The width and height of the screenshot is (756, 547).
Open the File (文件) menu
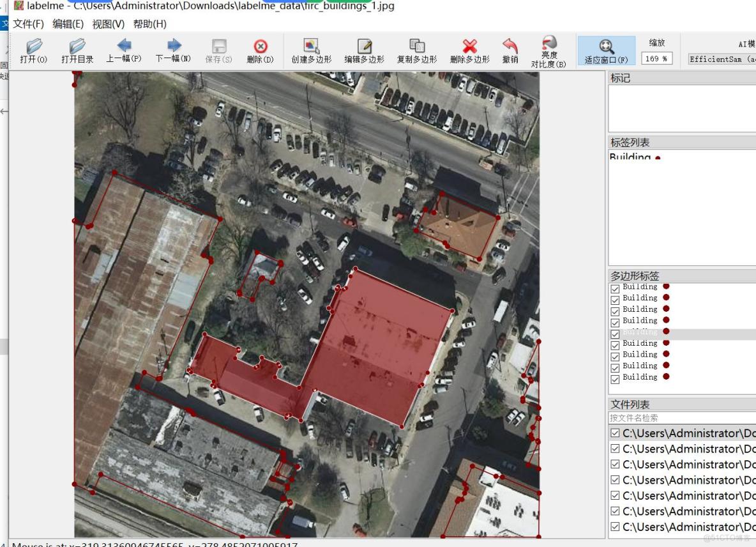[29, 24]
